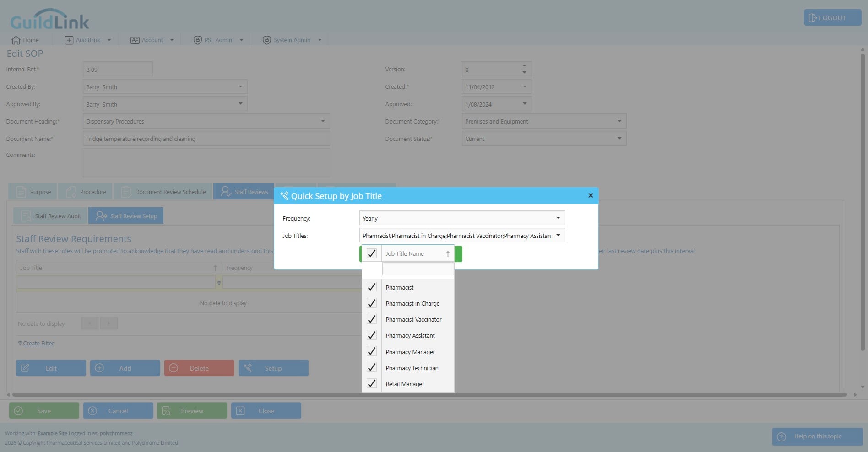Click the Preview document icon
Screen dimensions: 868x452
(166, 411)
